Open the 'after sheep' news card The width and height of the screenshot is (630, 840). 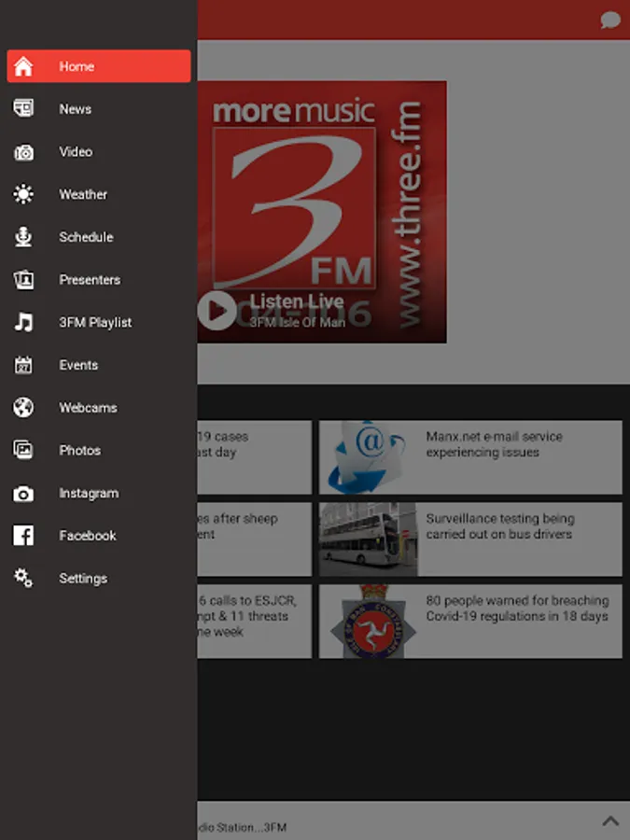[255, 539]
